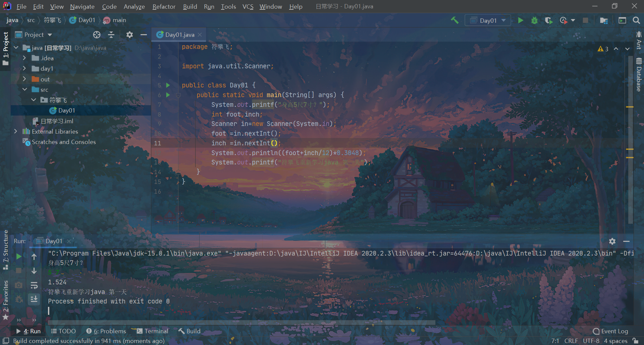This screenshot has height=345, width=644.
Task: Open the Event Log
Action: [610, 331]
